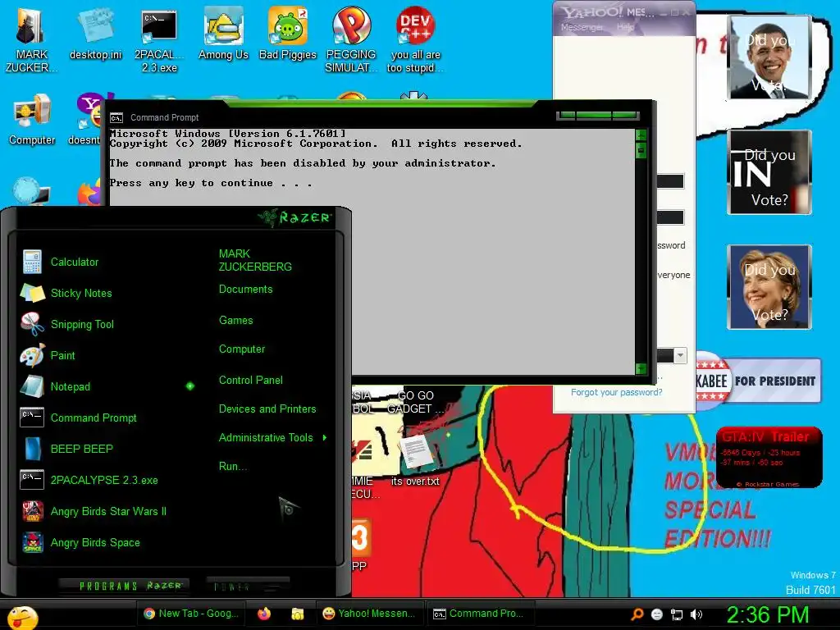Open 2PACAL... 2.3.exe desktop shortcut

[159, 40]
